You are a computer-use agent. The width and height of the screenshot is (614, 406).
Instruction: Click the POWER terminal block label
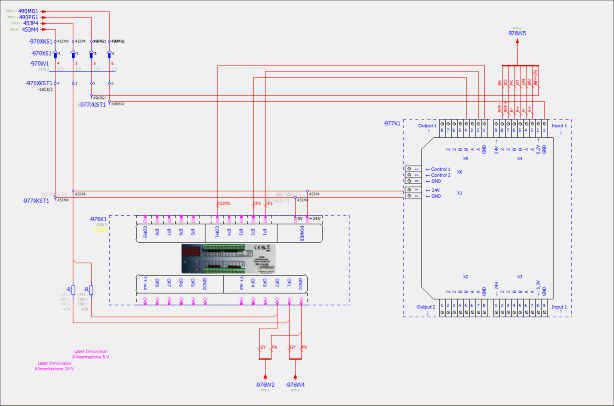pos(302,233)
